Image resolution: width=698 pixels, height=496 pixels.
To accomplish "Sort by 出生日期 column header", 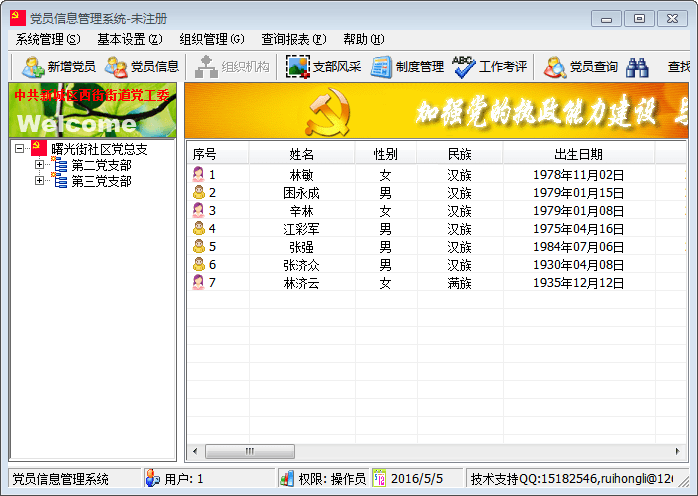I will point(578,154).
